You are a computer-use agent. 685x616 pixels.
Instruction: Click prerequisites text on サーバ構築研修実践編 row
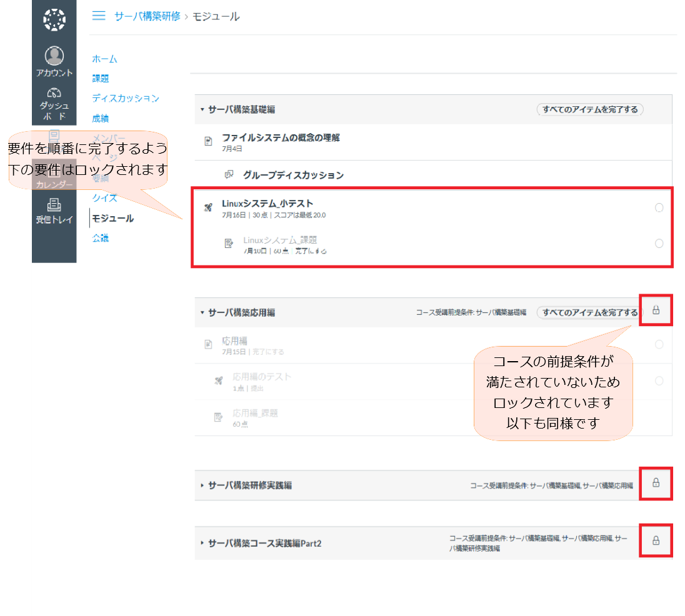[x=551, y=485]
